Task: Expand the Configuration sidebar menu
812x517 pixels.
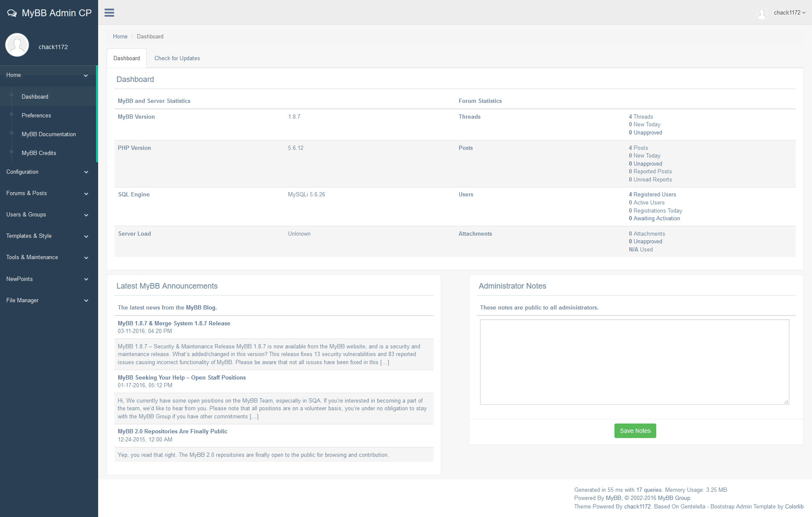Action: [48, 172]
